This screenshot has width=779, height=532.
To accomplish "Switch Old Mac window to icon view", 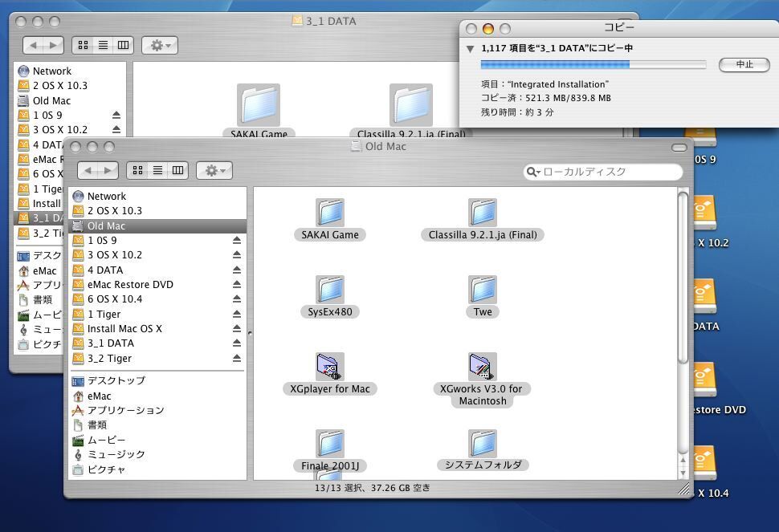I will click(x=138, y=170).
